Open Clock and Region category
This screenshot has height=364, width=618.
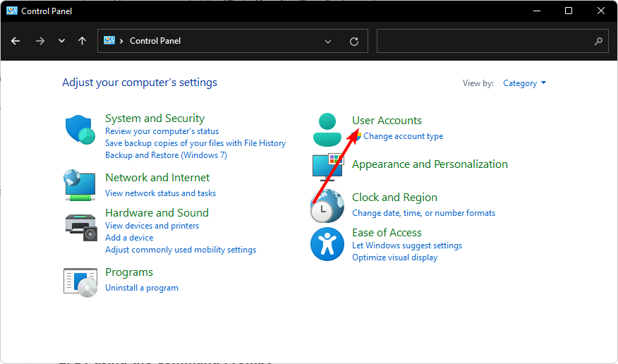(394, 198)
